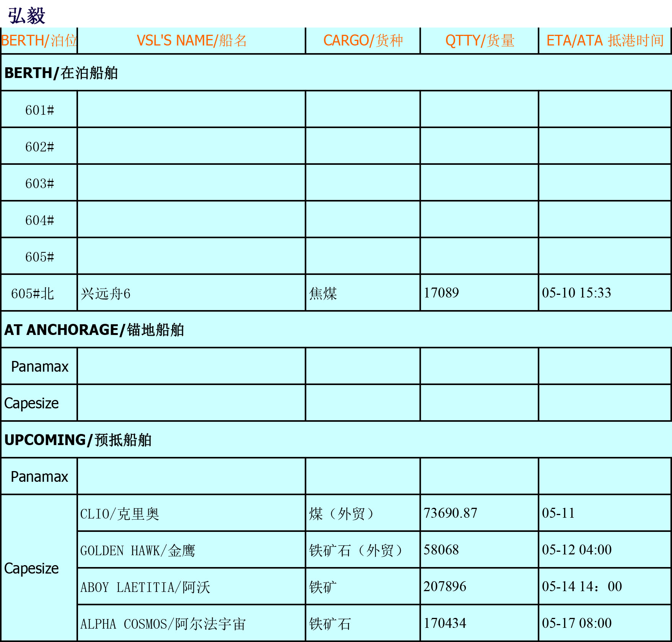Click the 弘毅 title text

click(26, 16)
